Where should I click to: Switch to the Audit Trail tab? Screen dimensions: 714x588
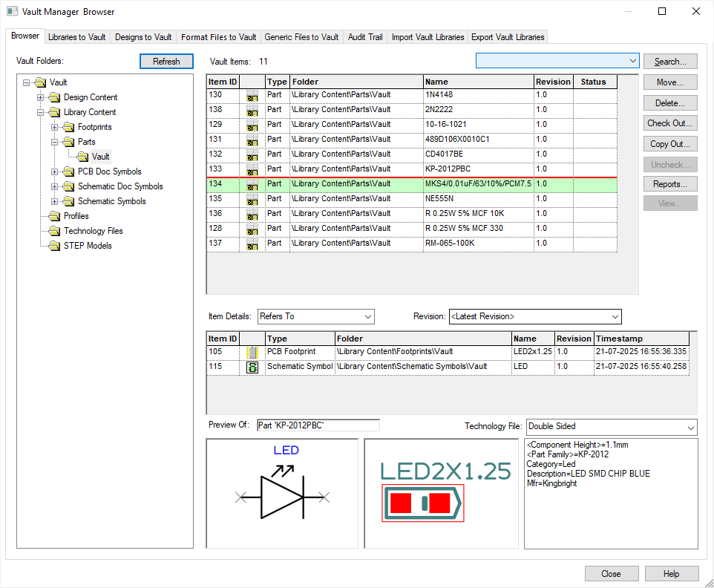tap(364, 37)
